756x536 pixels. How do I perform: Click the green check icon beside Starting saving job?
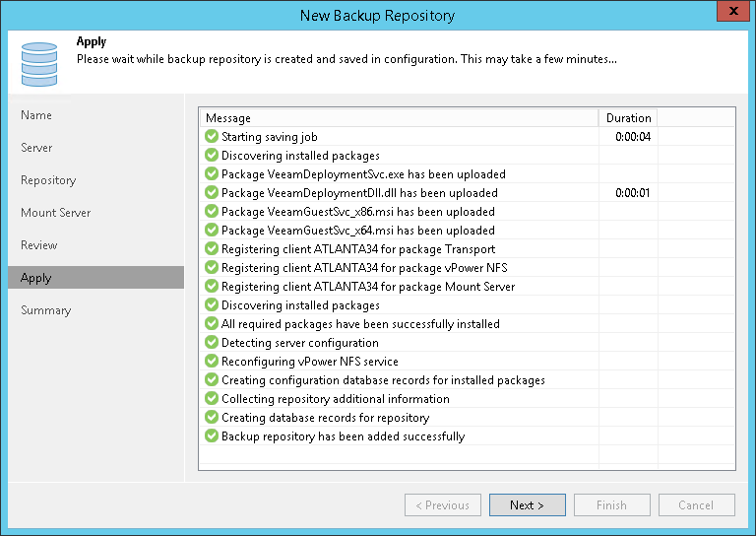tap(212, 136)
